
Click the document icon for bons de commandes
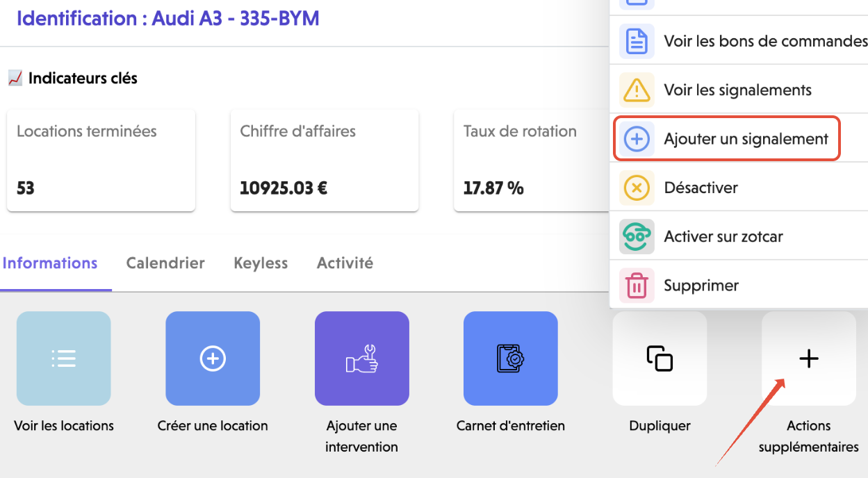pos(637,41)
